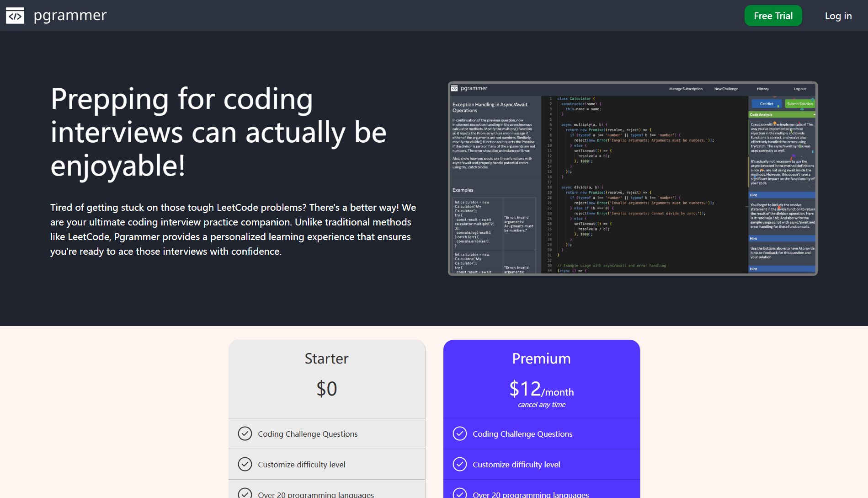Click Starter's Over 20 programming languages checkmark
This screenshot has height=498, width=868.
click(x=245, y=493)
